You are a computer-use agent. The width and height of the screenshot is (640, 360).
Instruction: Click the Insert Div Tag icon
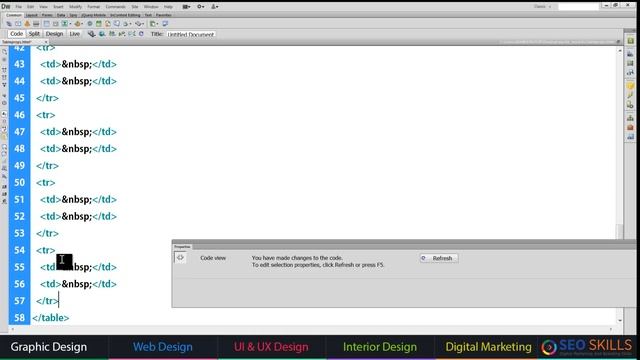(56, 24)
